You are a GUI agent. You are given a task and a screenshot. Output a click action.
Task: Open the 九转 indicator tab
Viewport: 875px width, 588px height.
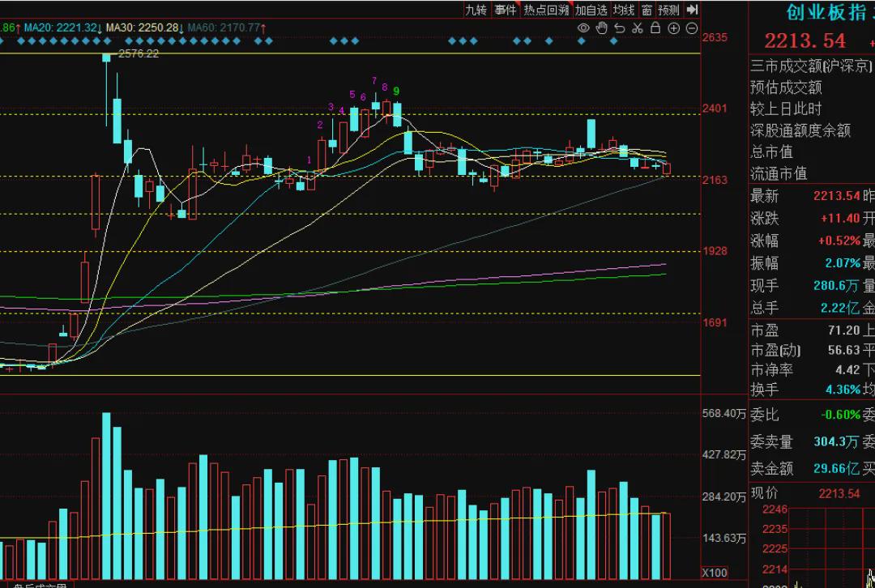point(476,10)
